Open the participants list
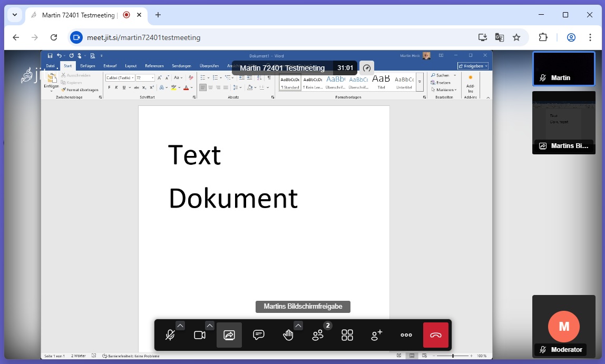 318,335
